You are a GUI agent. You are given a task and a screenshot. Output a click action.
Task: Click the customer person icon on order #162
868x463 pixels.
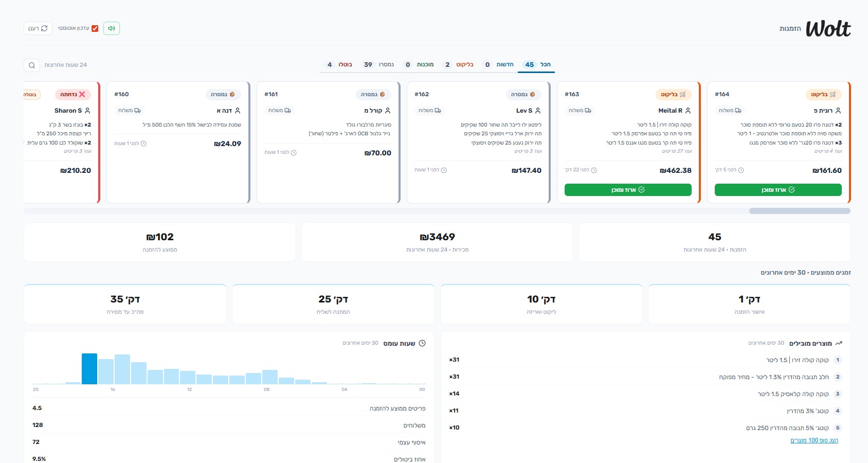pyautogui.click(x=538, y=111)
